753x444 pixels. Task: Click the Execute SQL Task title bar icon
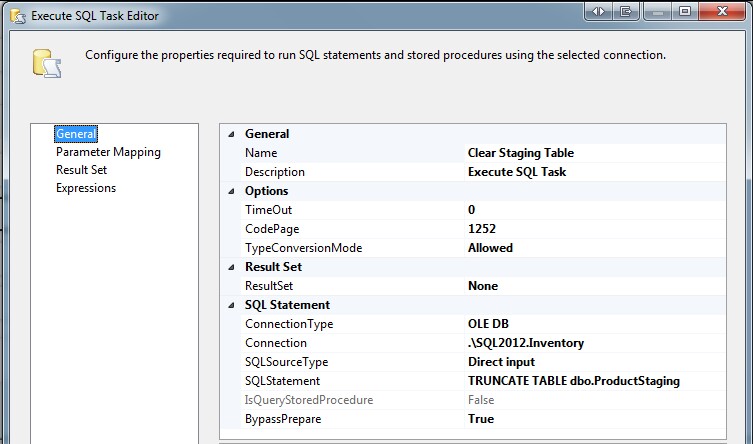[x=17, y=16]
